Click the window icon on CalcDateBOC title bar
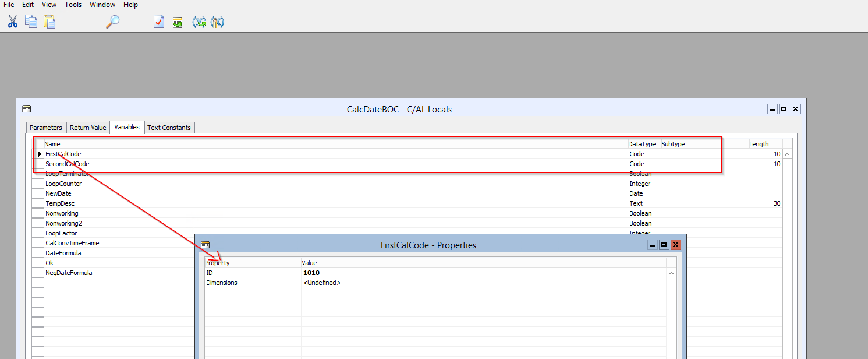Viewport: 868px width, 359px height. 26,109
